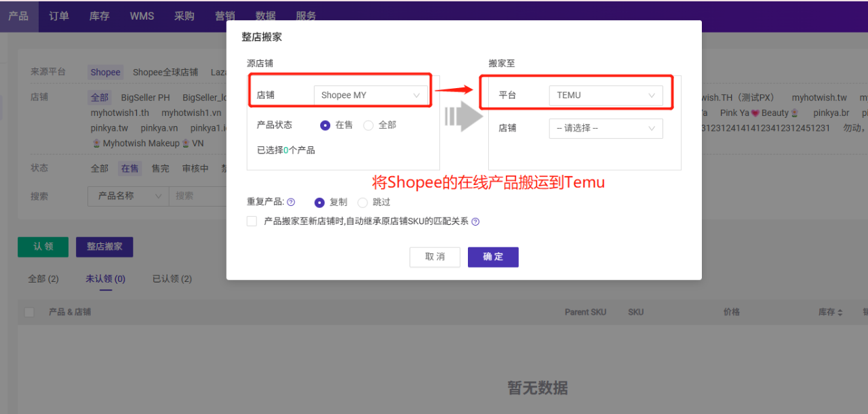
Task: Click the green 认领 button
Action: click(x=43, y=247)
